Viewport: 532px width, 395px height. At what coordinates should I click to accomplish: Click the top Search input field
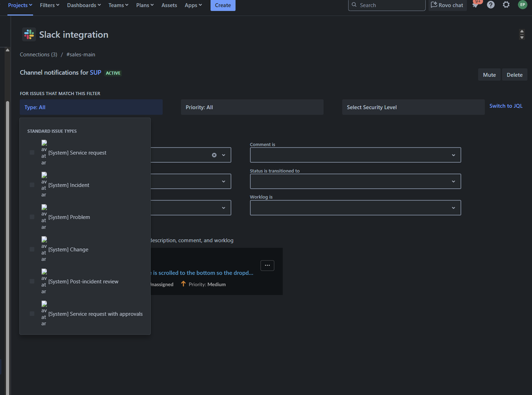point(389,5)
